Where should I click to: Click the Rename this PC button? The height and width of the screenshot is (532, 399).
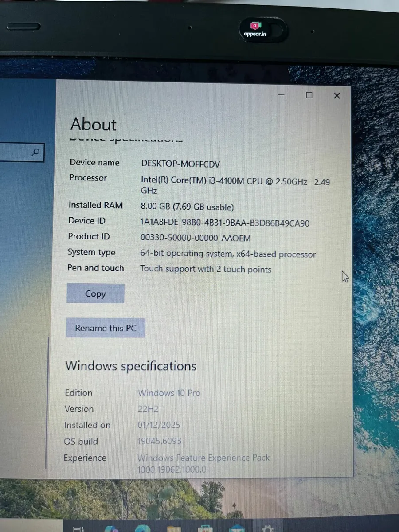(106, 328)
